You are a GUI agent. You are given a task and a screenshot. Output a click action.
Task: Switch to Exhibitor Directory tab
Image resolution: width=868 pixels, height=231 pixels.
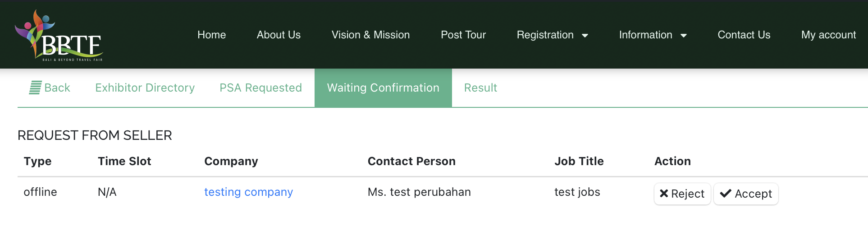click(x=145, y=88)
